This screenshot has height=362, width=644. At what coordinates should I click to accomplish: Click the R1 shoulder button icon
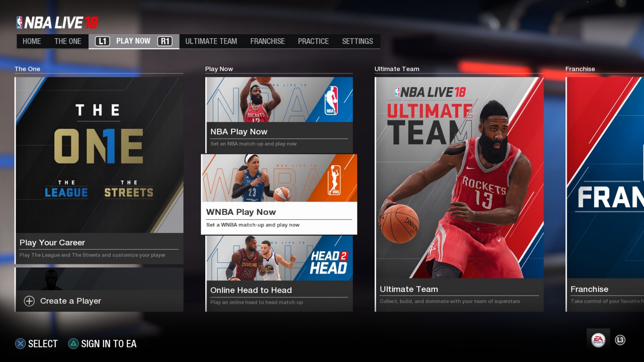coord(165,41)
